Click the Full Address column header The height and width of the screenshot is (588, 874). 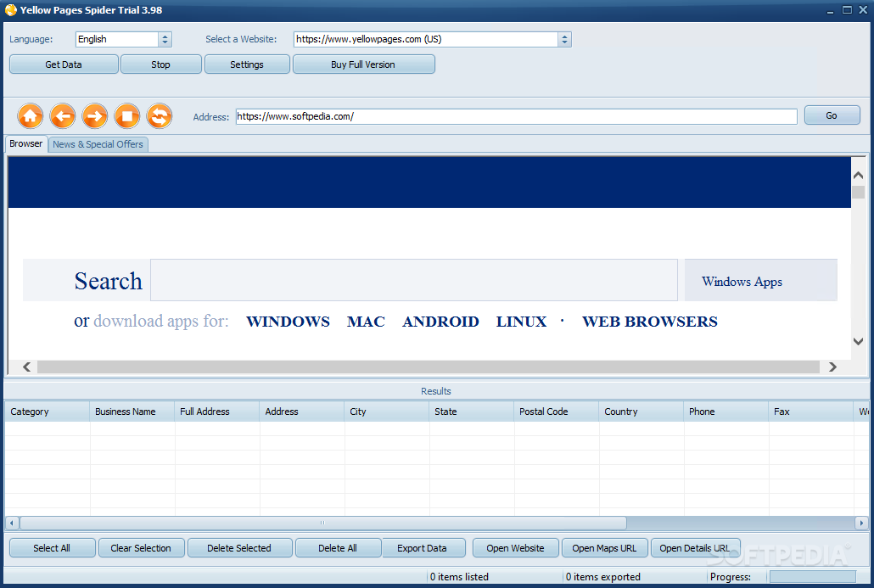217,412
